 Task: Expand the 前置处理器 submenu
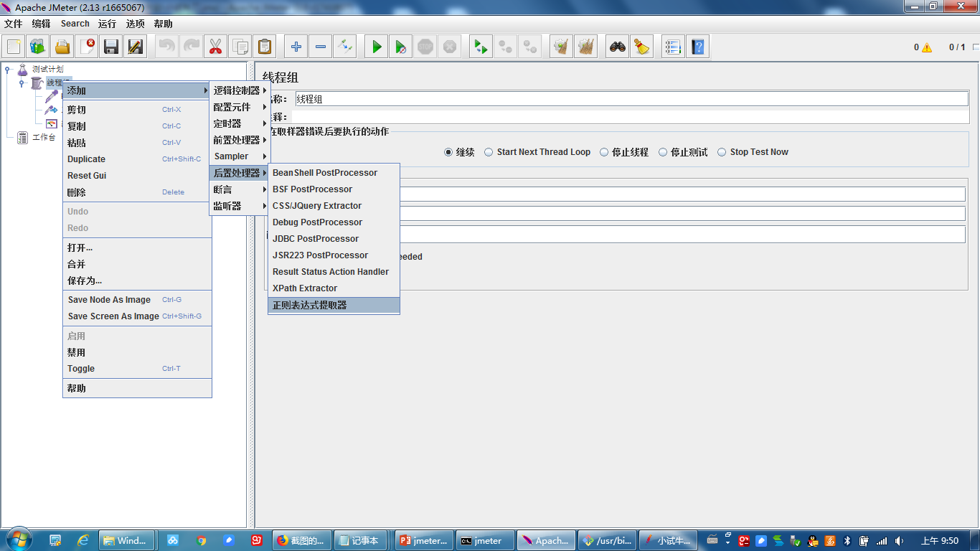(x=239, y=140)
